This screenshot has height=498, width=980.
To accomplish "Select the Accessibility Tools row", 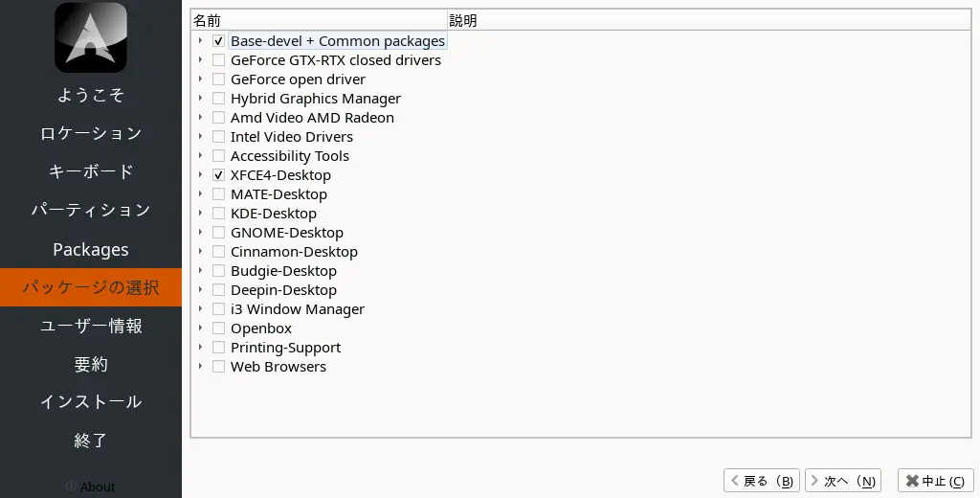I will point(289,156).
